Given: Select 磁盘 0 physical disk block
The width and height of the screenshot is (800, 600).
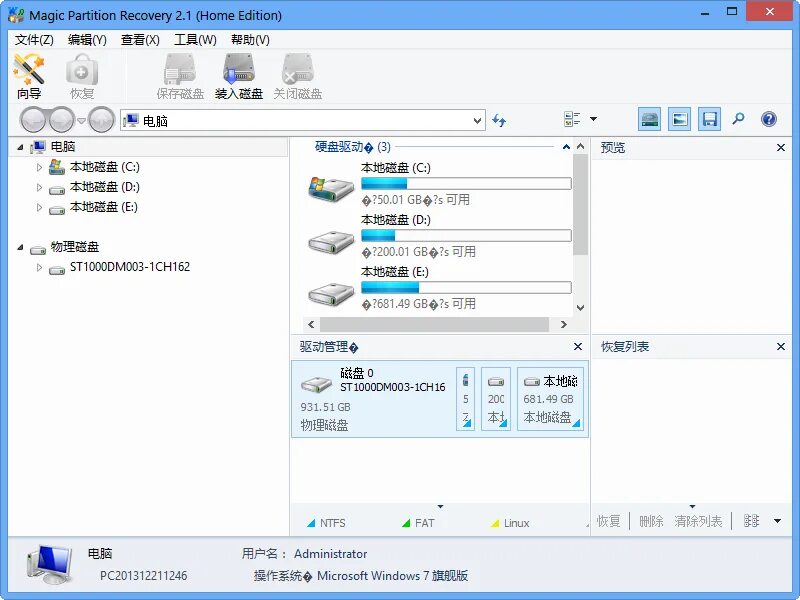Looking at the screenshot, I should pyautogui.click(x=373, y=399).
